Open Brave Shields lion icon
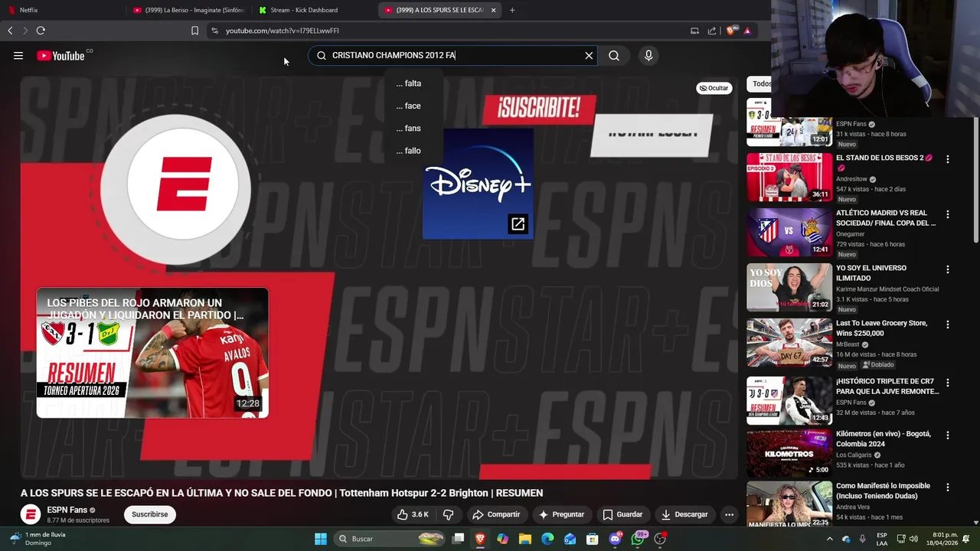The width and height of the screenshot is (980, 551). click(x=731, y=31)
